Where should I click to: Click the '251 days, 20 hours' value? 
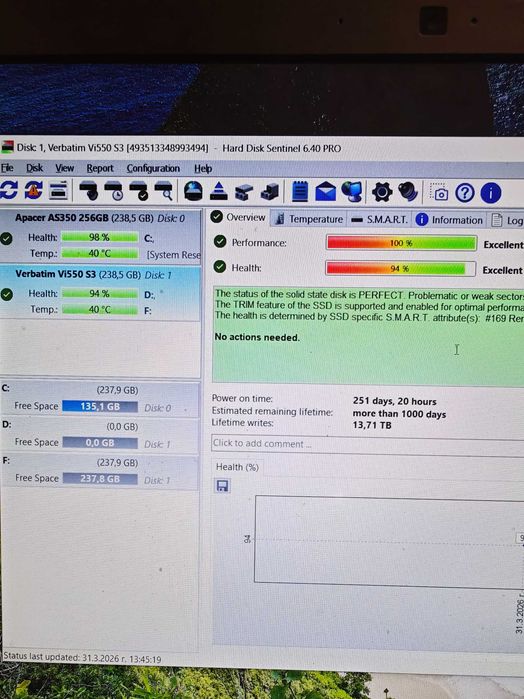[394, 401]
